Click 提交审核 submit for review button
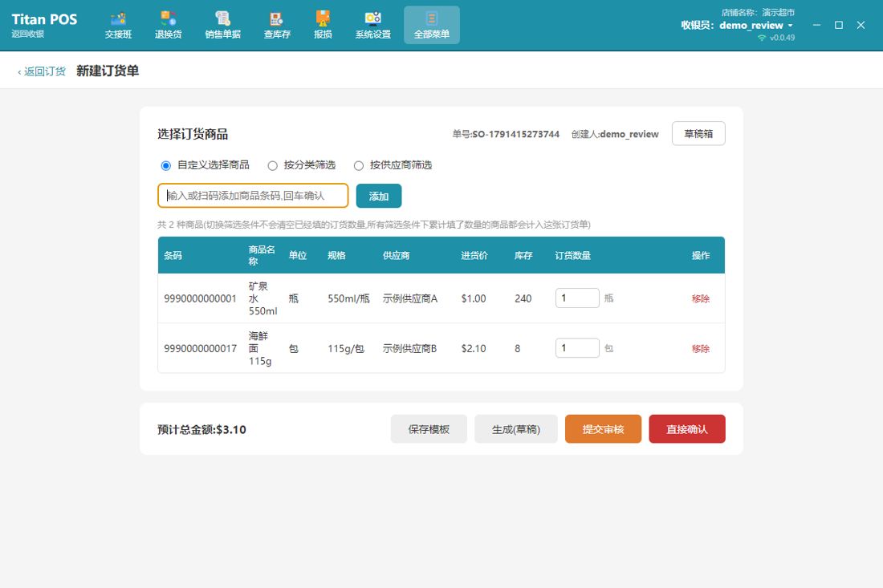Viewport: 883px width, 588px height. (603, 429)
